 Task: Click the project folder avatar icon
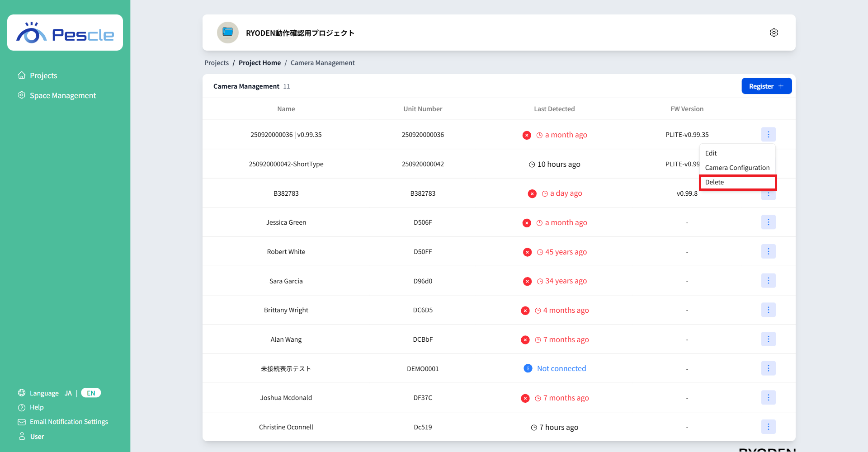(228, 33)
